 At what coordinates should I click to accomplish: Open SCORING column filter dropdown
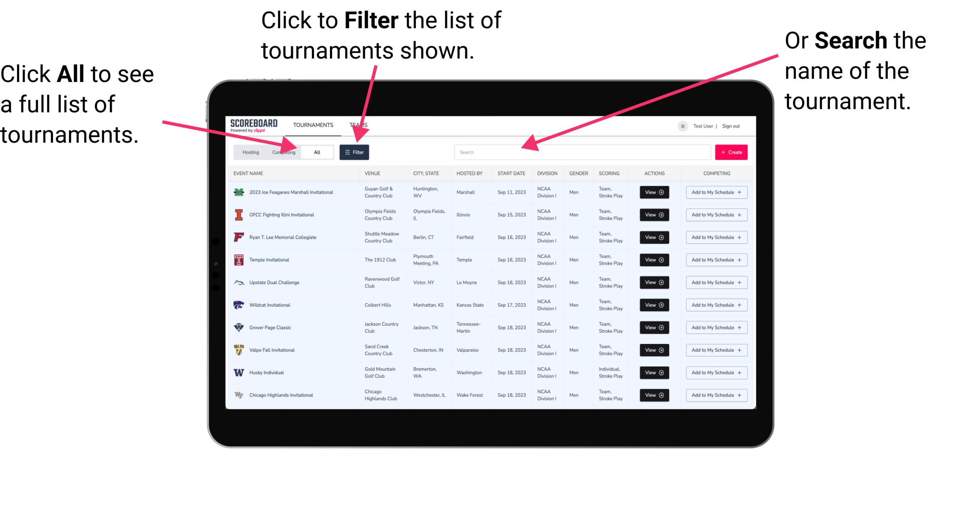(x=608, y=173)
